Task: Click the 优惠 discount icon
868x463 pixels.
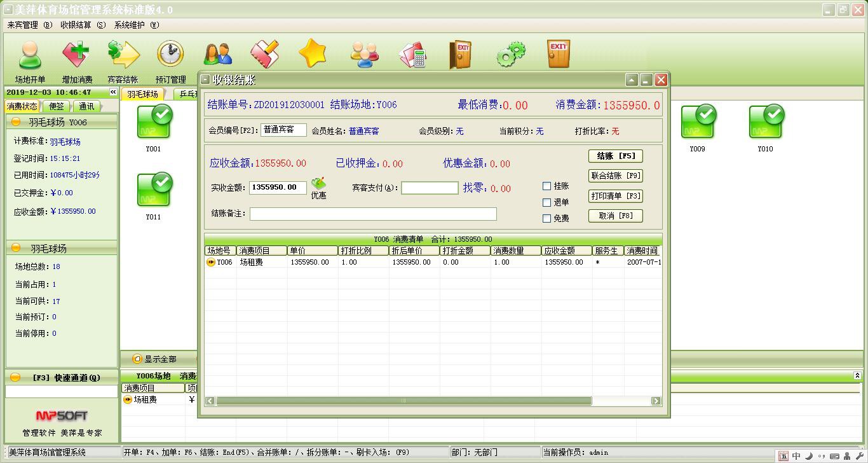Action: point(318,184)
